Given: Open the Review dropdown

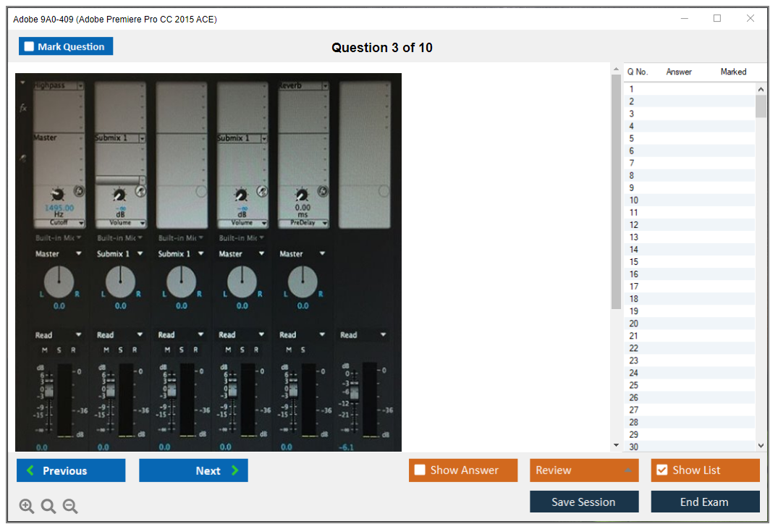Looking at the screenshot, I should pyautogui.click(x=583, y=470).
